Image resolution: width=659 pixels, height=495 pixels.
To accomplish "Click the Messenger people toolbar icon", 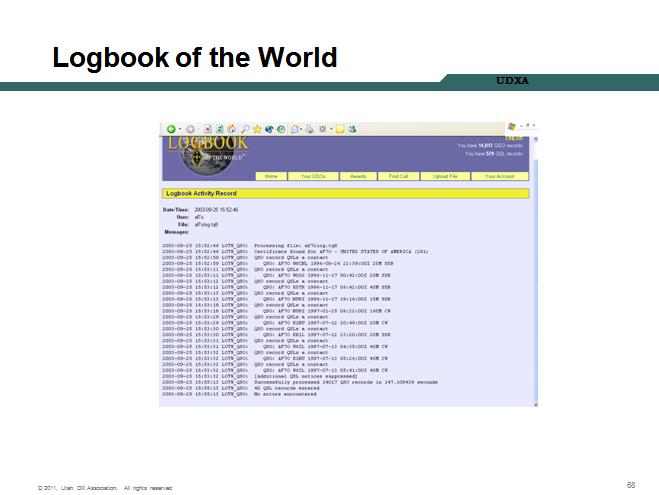I will coord(352,129).
